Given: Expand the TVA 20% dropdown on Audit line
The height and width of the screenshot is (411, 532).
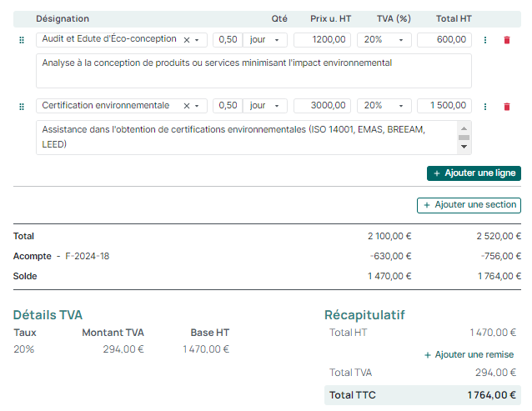Looking at the screenshot, I should click(x=384, y=40).
